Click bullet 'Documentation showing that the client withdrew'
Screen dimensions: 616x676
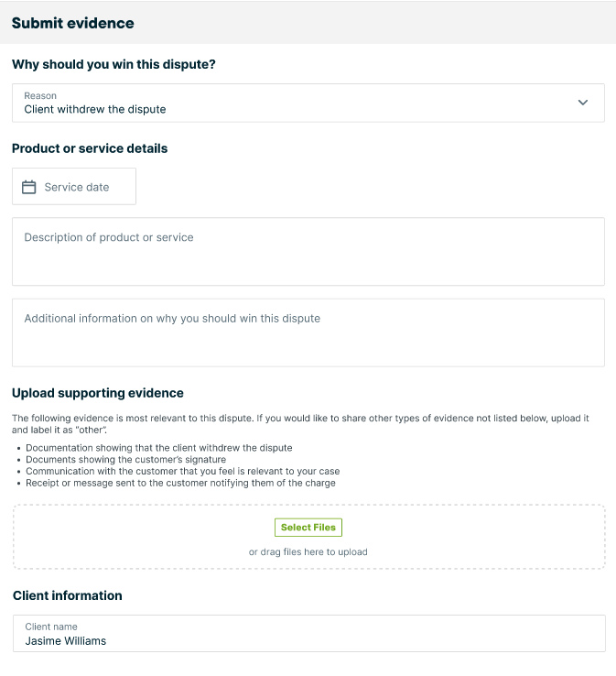coord(159,448)
